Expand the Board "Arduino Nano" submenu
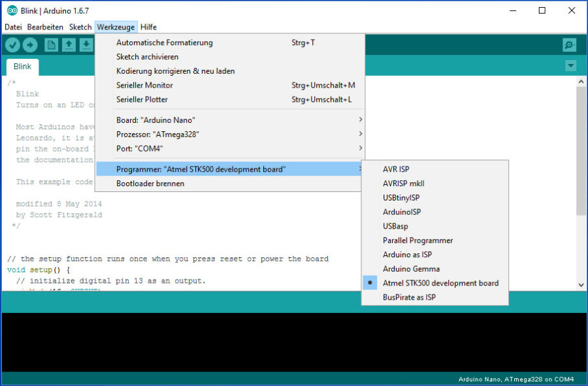Image resolution: width=588 pixels, height=386 pixels. [156, 120]
